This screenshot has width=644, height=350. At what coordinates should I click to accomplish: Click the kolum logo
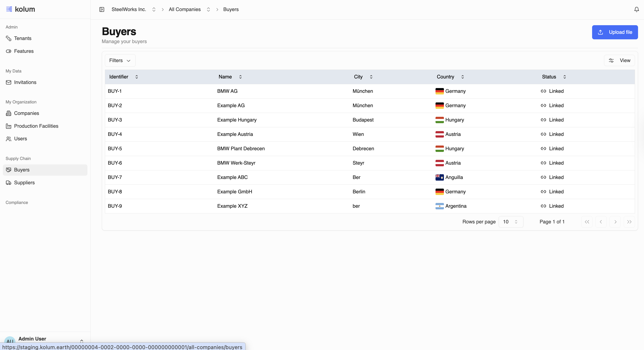pyautogui.click(x=21, y=9)
